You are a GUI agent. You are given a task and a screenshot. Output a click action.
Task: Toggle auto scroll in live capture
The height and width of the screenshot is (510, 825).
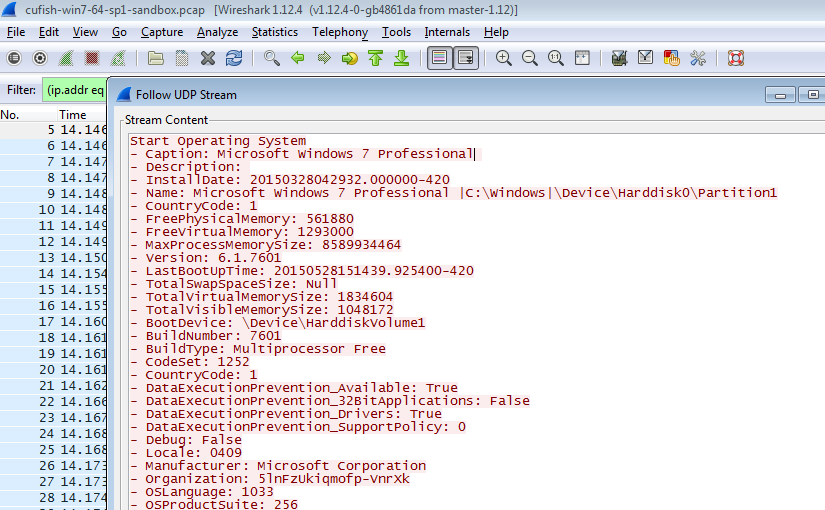pyautogui.click(x=466, y=58)
